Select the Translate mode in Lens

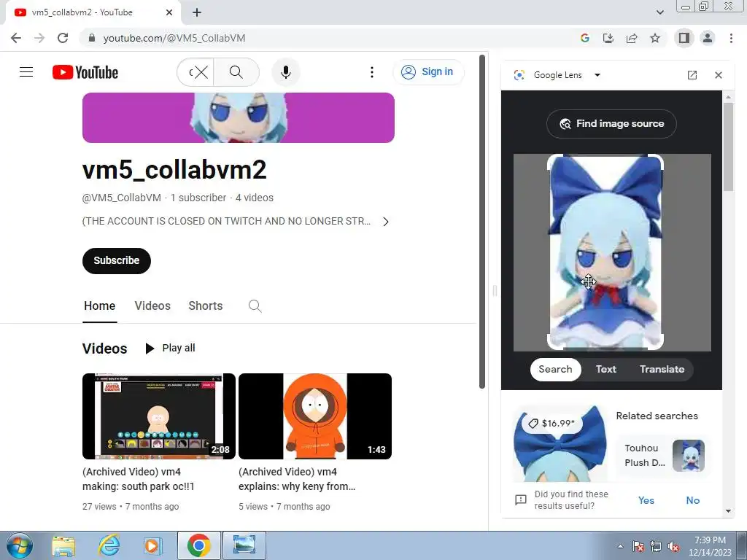pos(662,369)
